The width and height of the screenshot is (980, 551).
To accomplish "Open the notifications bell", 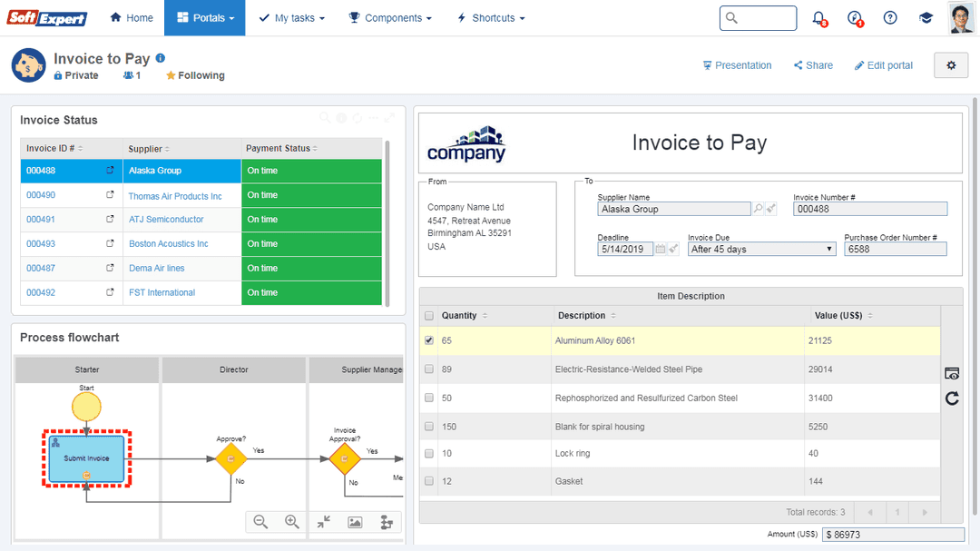I will (x=818, y=17).
